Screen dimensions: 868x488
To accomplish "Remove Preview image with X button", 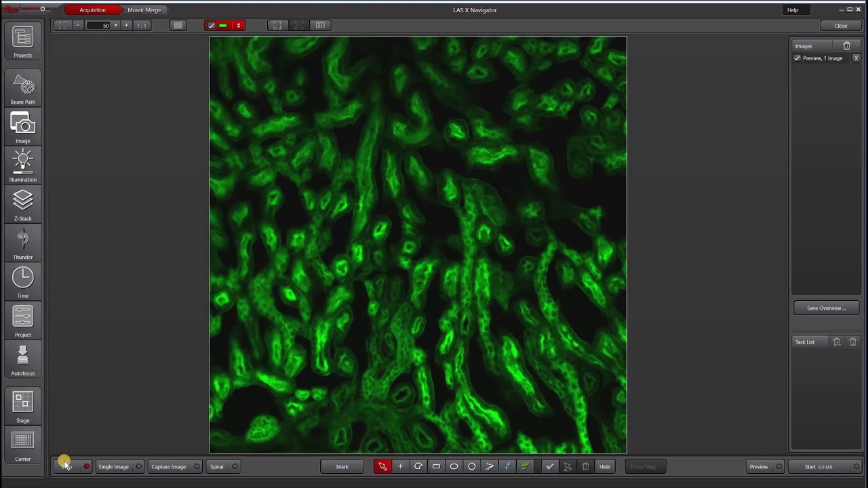I will coord(856,58).
